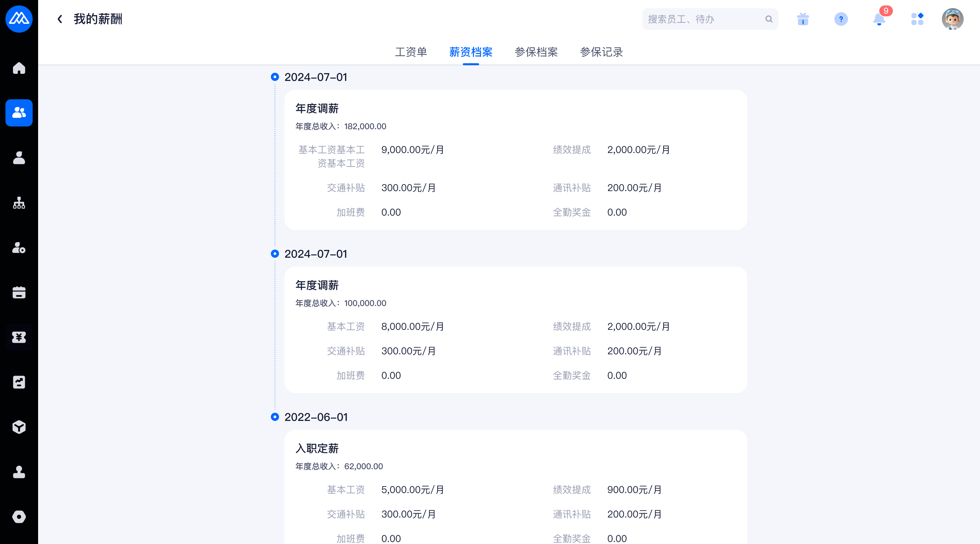This screenshot has height=544, width=980.
Task: Switch to the 参保档案 tab
Action: pyautogui.click(x=536, y=52)
